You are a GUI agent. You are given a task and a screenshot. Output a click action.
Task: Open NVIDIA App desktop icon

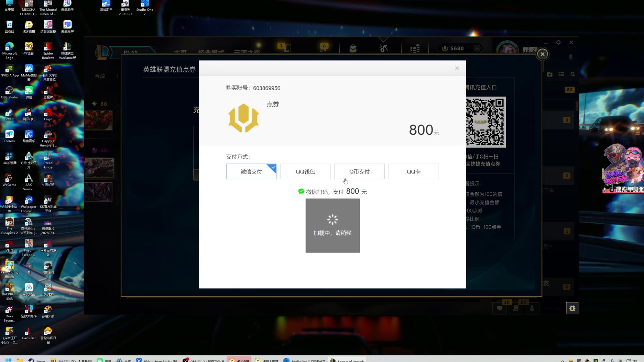10,71
